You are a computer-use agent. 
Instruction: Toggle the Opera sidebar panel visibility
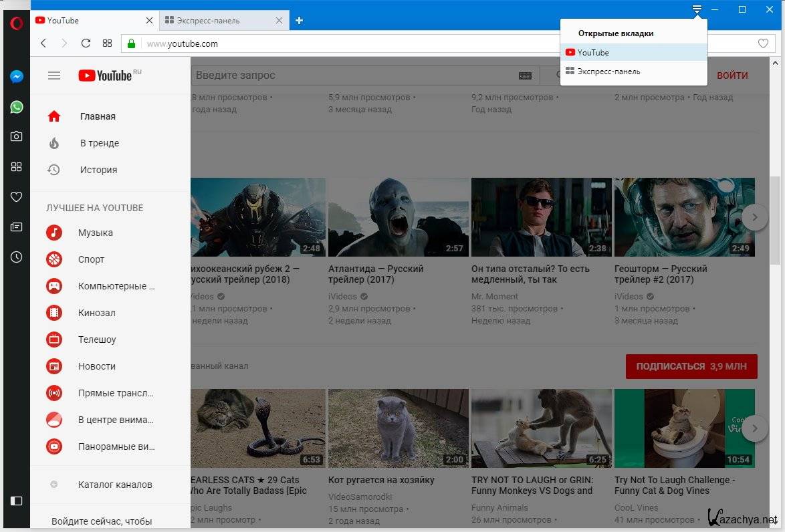tap(17, 501)
